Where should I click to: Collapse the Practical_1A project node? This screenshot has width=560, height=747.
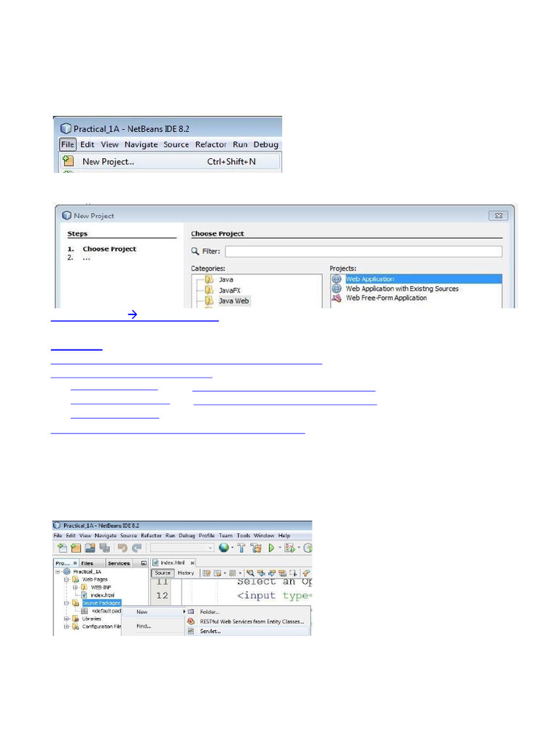coord(58,572)
